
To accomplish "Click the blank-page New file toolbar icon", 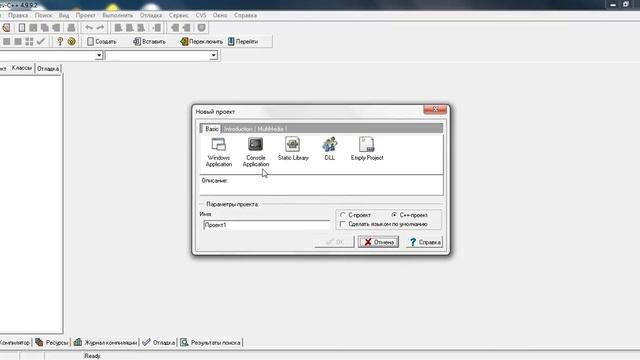I will coord(22,28).
